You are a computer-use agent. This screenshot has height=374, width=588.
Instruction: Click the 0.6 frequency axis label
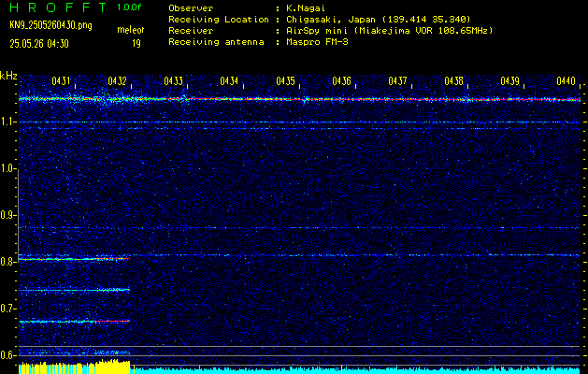click(7, 355)
